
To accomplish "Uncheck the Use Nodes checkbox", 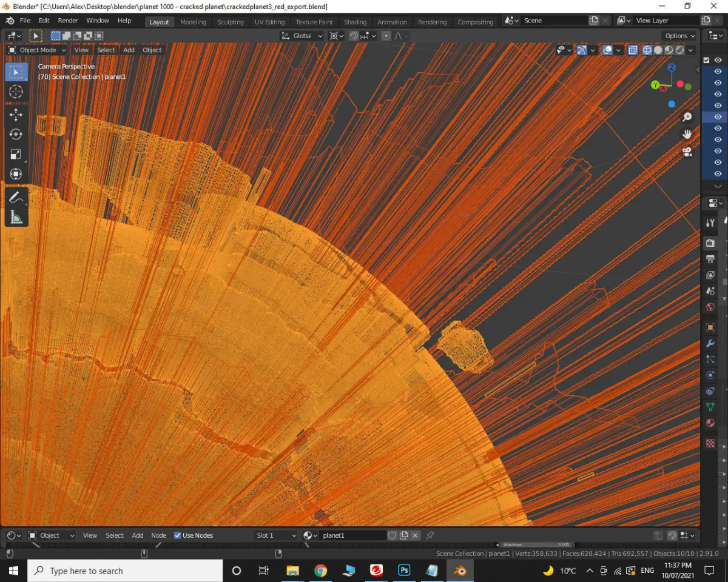I will coord(178,535).
